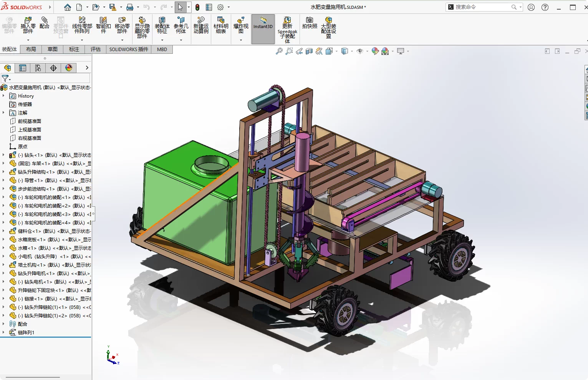Expand 注解 annotations node

[x=3, y=113]
